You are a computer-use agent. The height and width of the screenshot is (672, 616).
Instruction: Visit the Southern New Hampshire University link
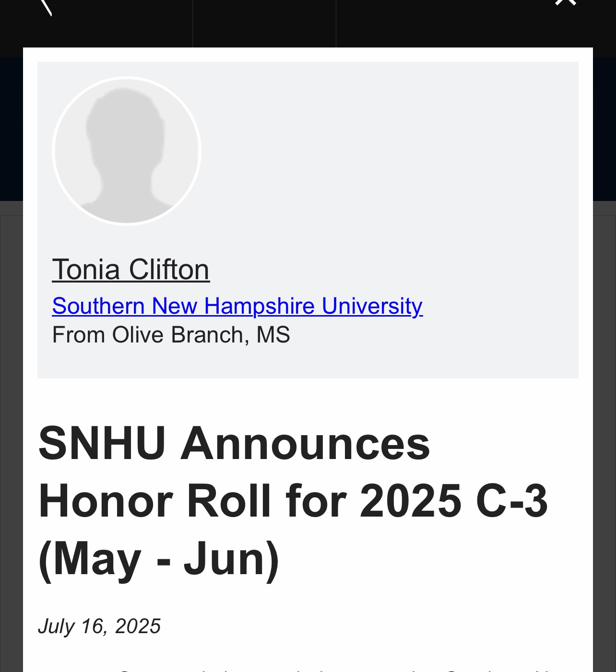pyautogui.click(x=237, y=306)
